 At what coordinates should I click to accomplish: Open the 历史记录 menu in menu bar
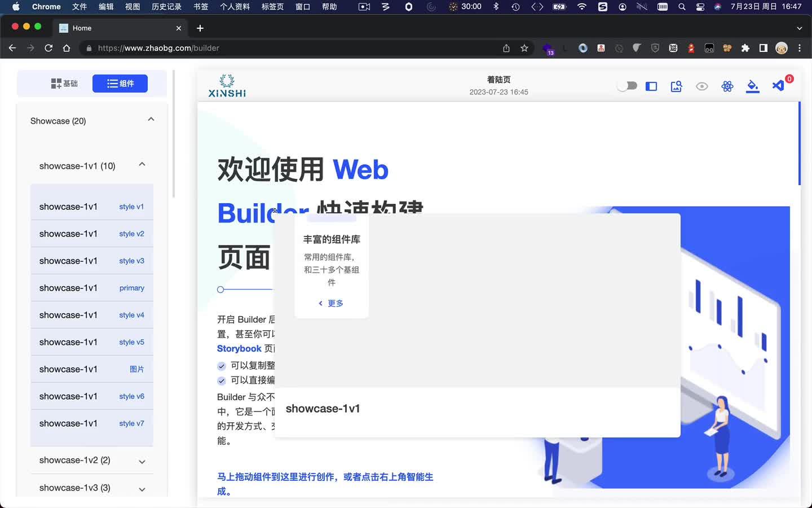[165, 7]
